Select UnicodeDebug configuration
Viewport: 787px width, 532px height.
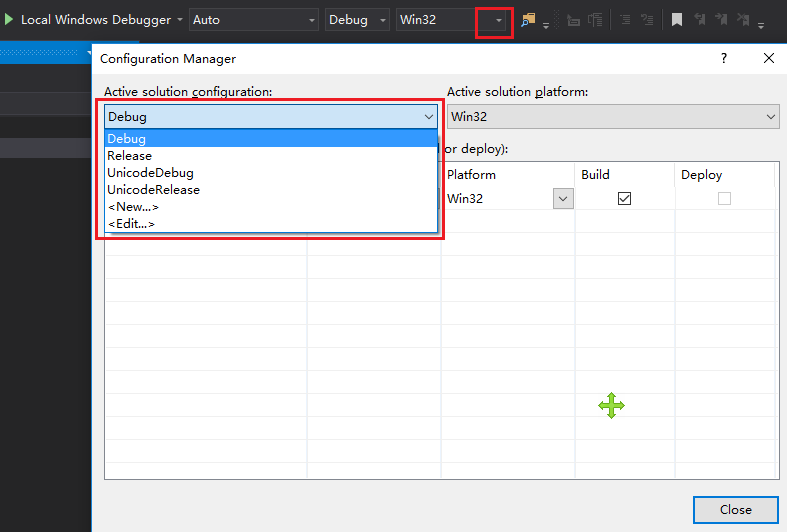pyautogui.click(x=271, y=173)
